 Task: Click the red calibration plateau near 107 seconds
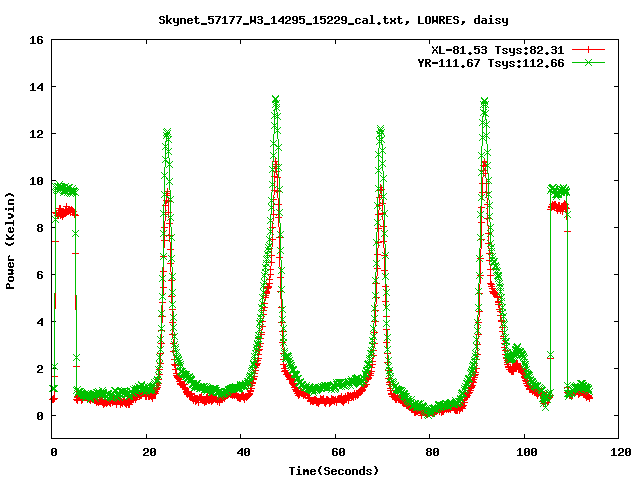pos(558,207)
